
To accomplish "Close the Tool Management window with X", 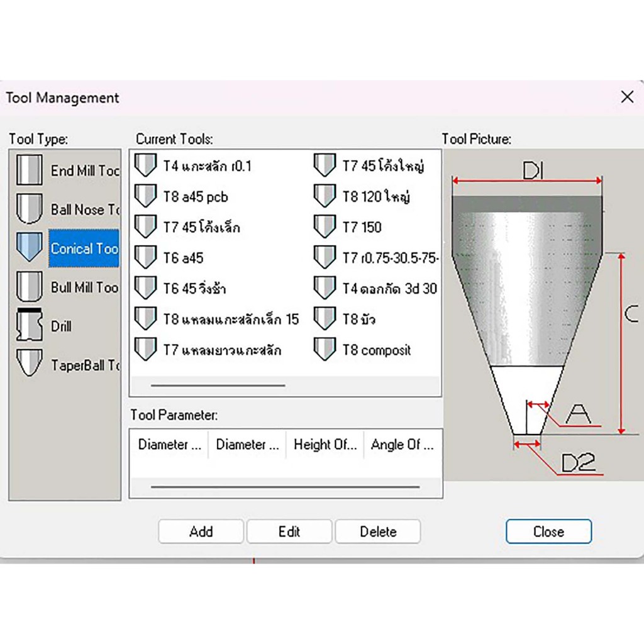I will click(627, 97).
